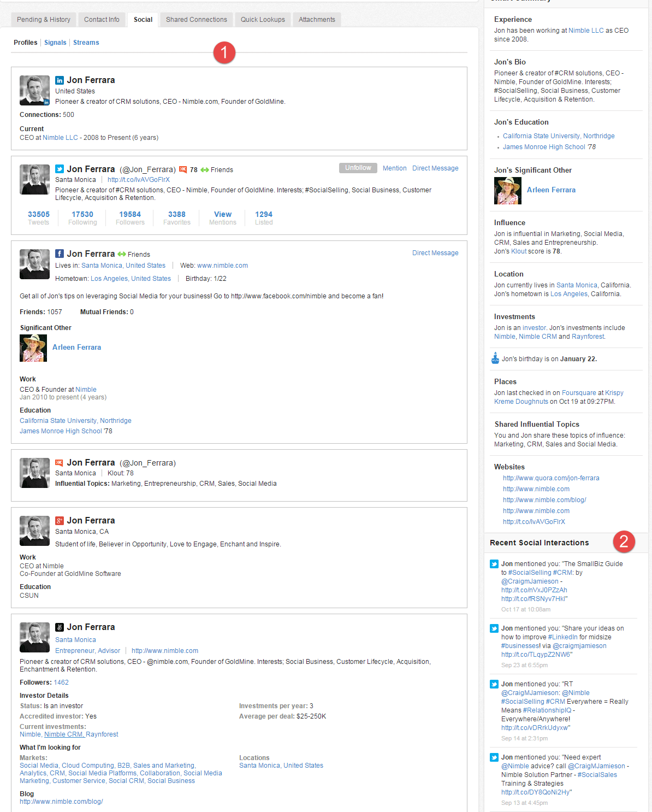Show the Signals sub-tab
The width and height of the screenshot is (652, 812).
tap(55, 43)
